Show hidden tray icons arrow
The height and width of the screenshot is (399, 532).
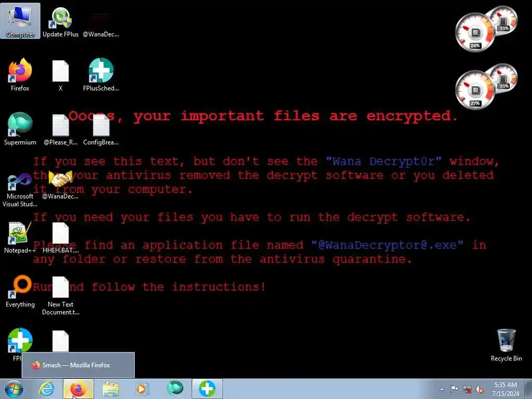tap(442, 390)
